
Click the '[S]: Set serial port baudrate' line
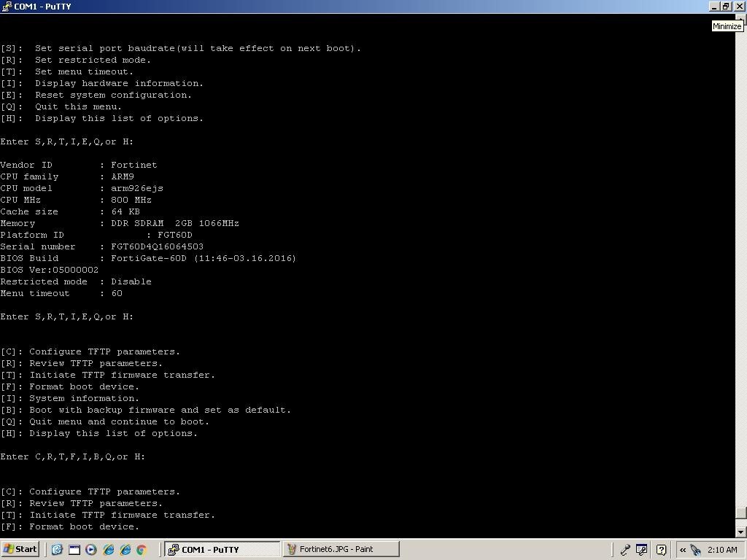[x=181, y=48]
